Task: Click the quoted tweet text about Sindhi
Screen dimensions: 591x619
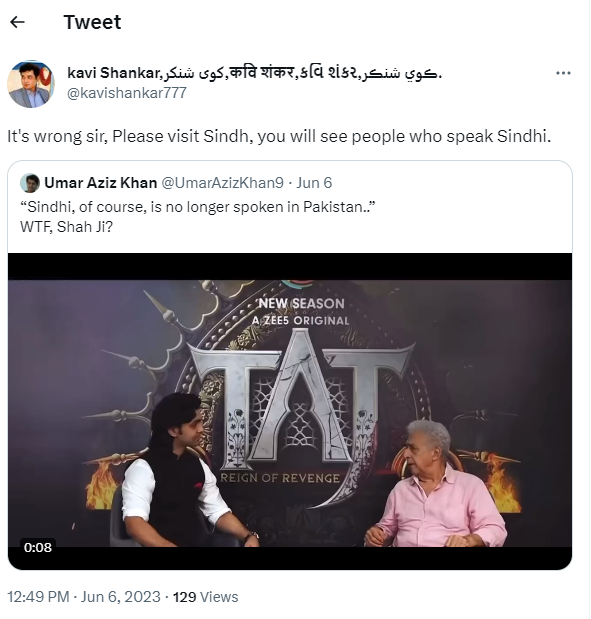Action: [197, 207]
